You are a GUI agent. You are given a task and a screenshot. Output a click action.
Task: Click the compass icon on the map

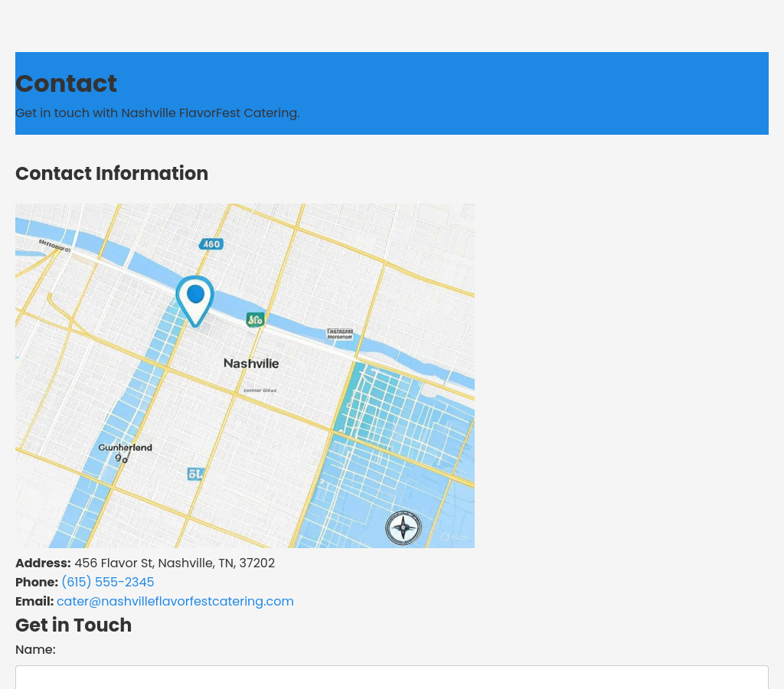click(403, 527)
